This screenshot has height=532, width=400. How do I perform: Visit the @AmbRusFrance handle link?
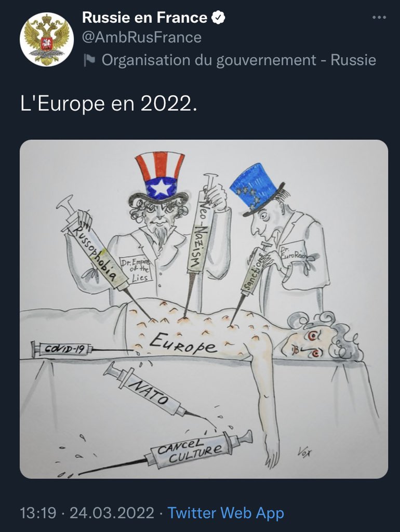pos(142,37)
